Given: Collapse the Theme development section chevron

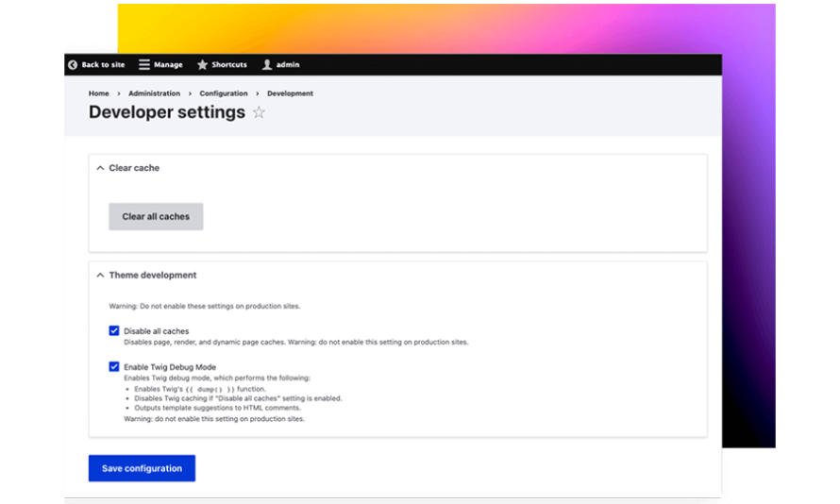Looking at the screenshot, I should pyautogui.click(x=100, y=276).
